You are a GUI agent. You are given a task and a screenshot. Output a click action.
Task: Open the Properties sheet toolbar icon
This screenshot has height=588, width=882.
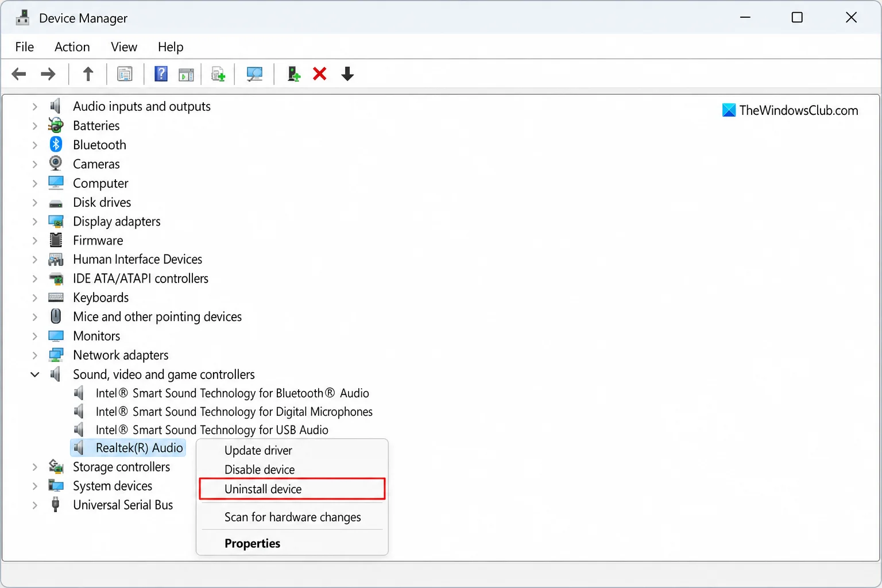coord(125,74)
